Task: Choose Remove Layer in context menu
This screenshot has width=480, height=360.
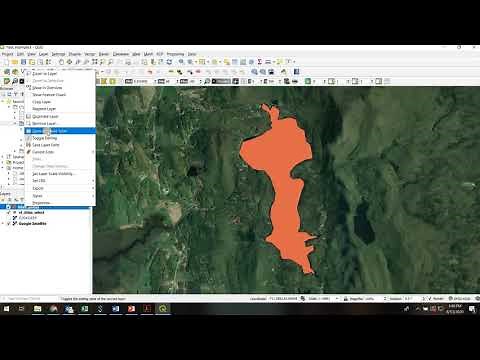Action: 60,123
